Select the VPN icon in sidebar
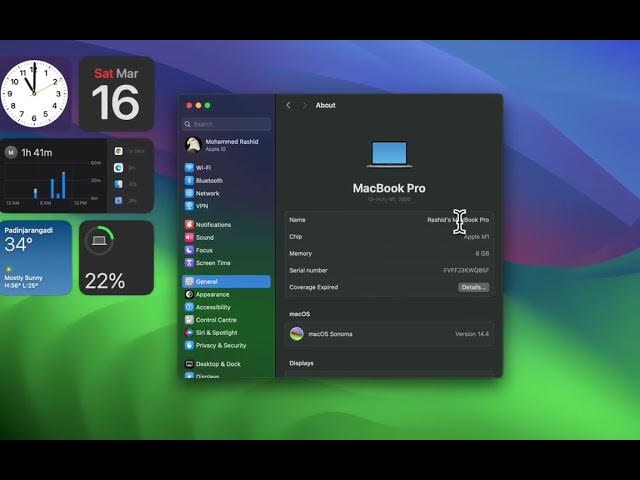The image size is (640, 480). pos(189,206)
